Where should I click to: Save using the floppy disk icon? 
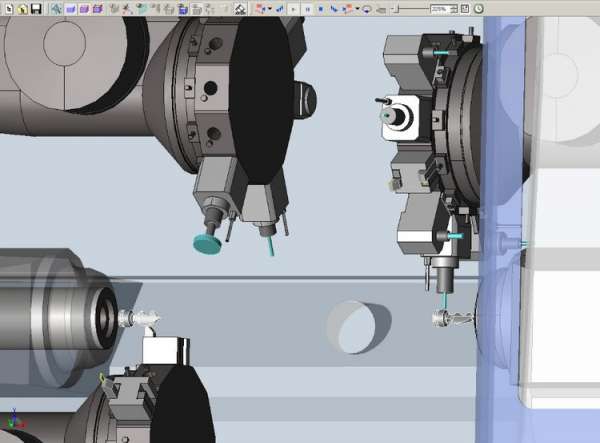click(35, 8)
